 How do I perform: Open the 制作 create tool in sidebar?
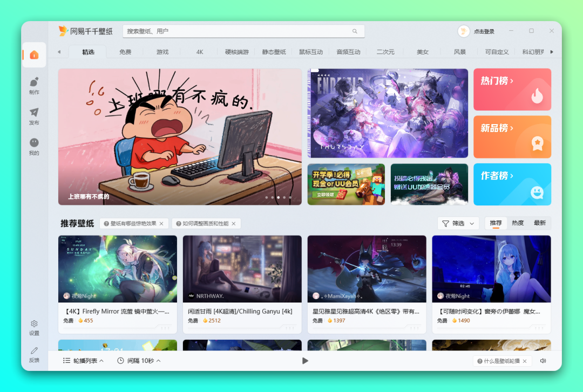34,85
